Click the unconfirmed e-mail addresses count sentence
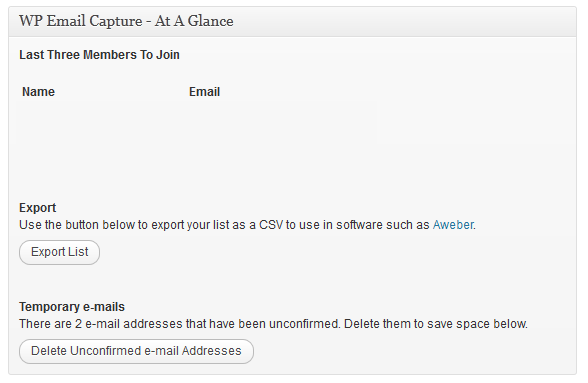588x383 pixels. tap(273, 324)
